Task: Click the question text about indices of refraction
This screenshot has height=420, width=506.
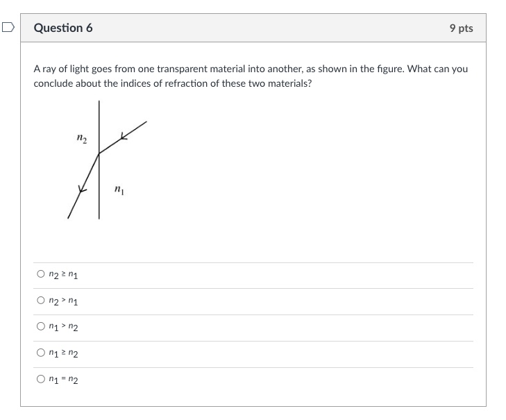Action: pos(251,76)
